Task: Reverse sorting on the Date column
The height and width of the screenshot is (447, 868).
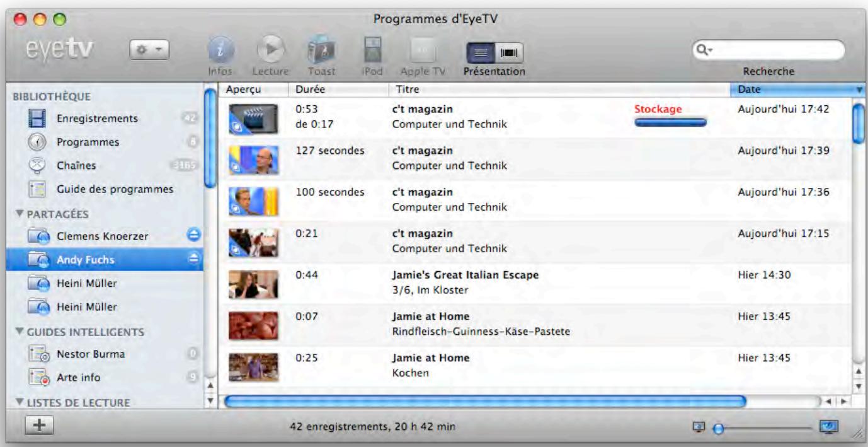Action: click(x=756, y=88)
